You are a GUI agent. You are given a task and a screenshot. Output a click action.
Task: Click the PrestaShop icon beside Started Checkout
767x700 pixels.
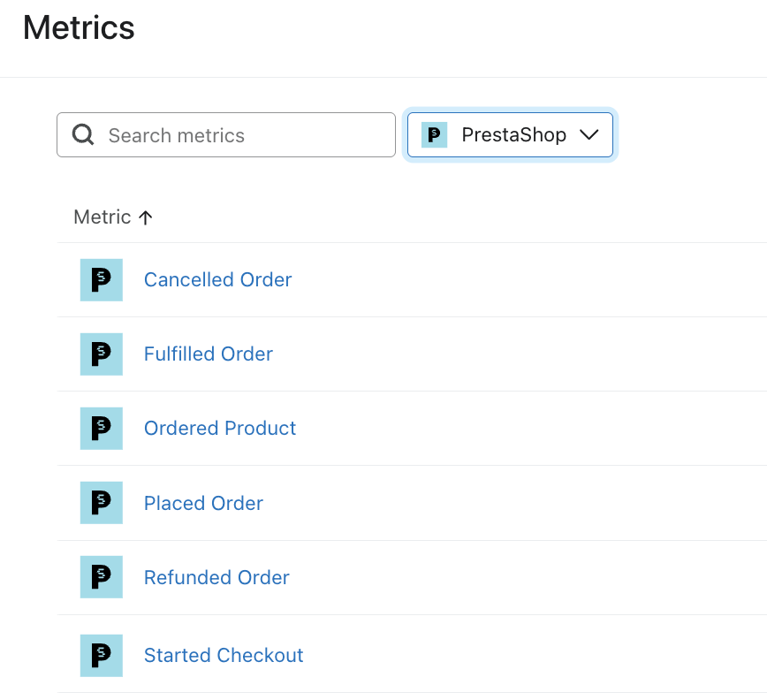[101, 656]
